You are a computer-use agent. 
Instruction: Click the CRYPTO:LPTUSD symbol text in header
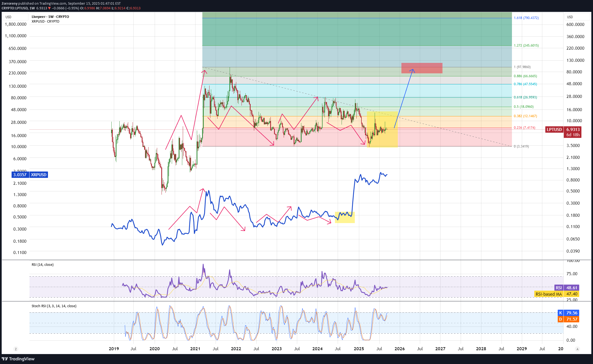[x=15, y=8]
